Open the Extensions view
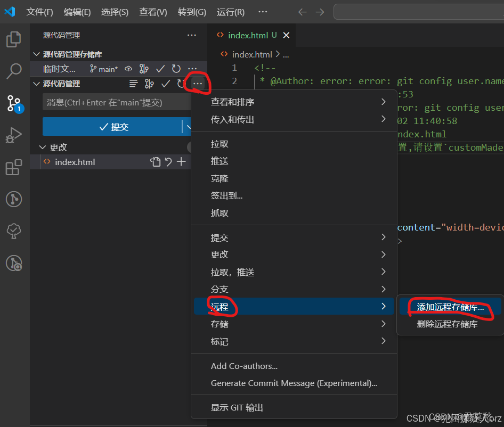The width and height of the screenshot is (504, 427). pyautogui.click(x=14, y=167)
